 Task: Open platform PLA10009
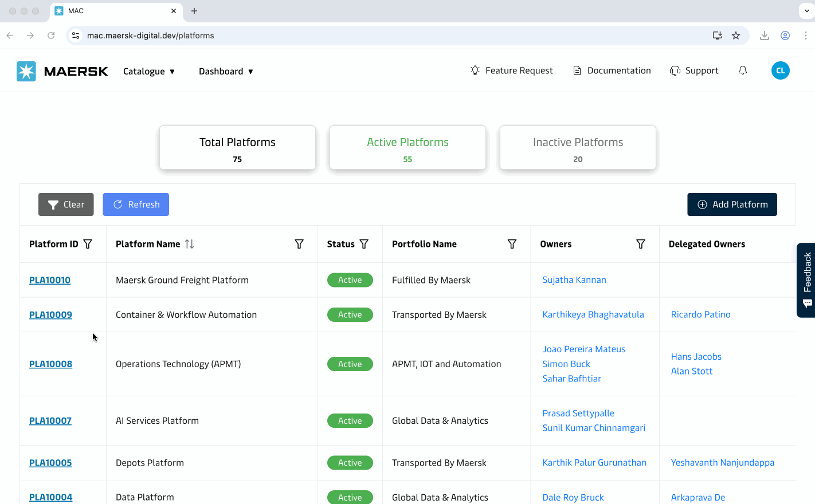(50, 314)
